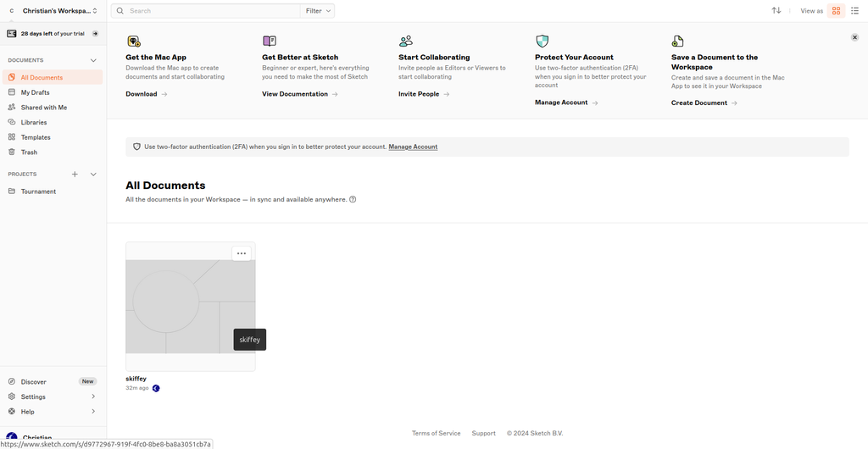
Task: Click the 28 days left trial text
Action: 53,34
